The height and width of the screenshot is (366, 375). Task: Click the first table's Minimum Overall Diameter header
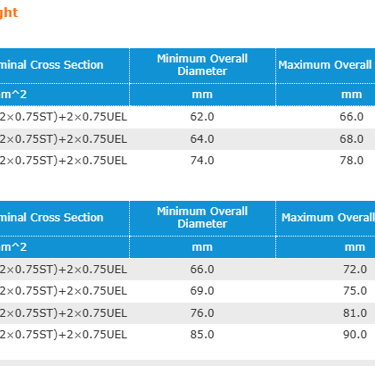tap(202, 65)
